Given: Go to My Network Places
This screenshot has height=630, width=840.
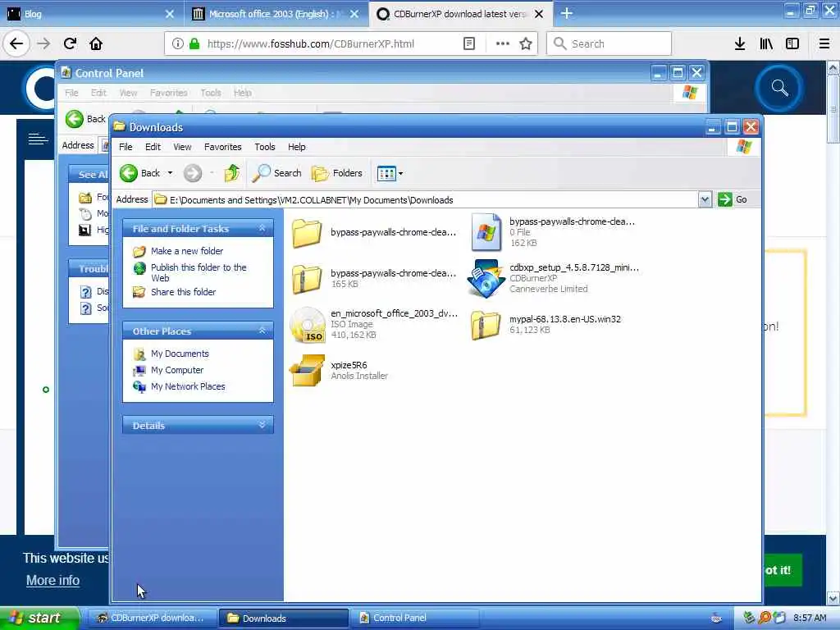Looking at the screenshot, I should pos(188,386).
